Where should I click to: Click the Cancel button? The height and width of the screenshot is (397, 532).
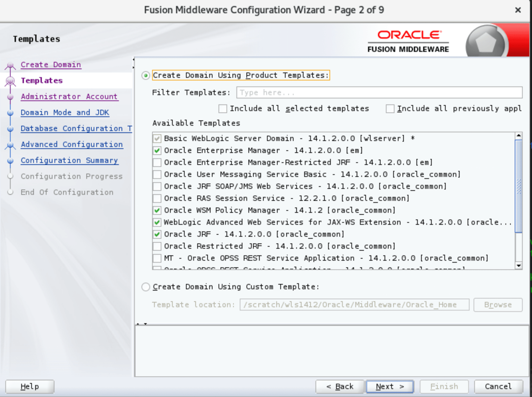[x=498, y=387]
